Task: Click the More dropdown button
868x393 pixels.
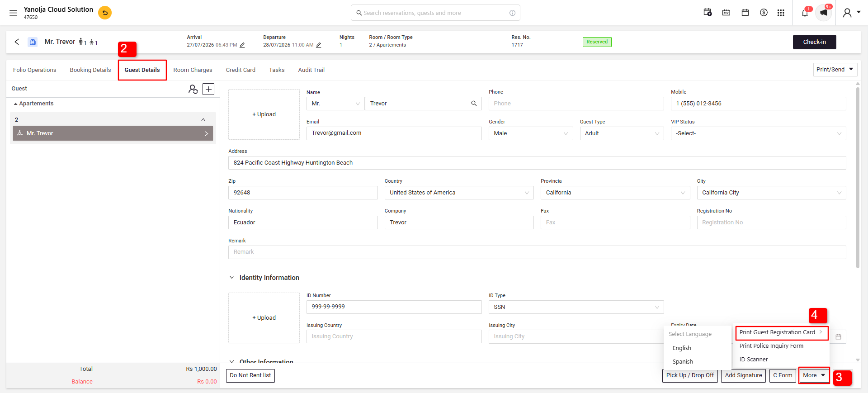Action: [814, 375]
